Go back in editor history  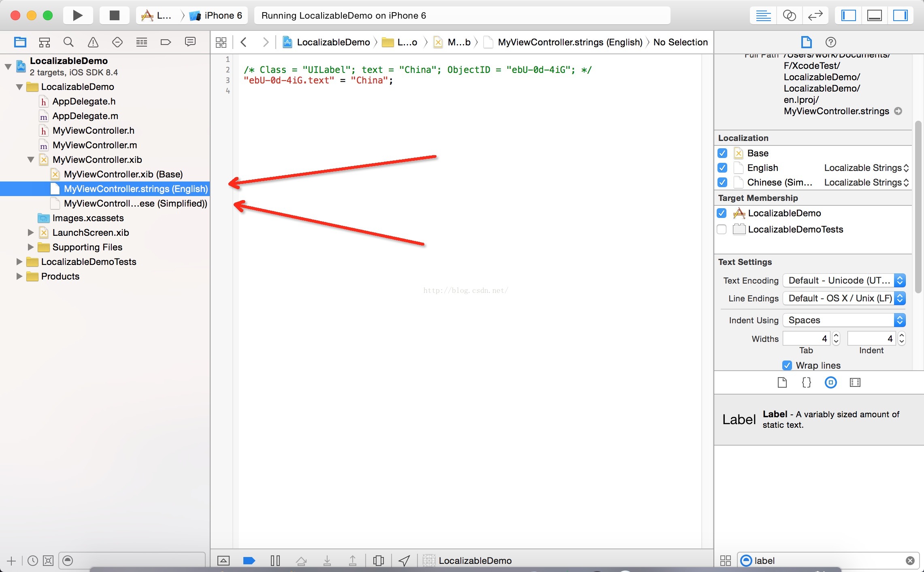coord(244,42)
